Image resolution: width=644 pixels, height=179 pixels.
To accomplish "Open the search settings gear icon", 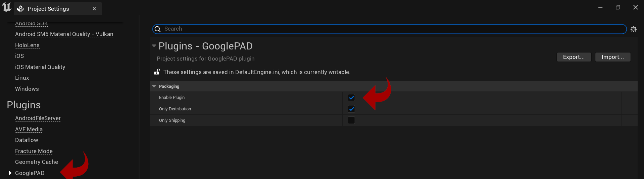I will click(x=634, y=29).
